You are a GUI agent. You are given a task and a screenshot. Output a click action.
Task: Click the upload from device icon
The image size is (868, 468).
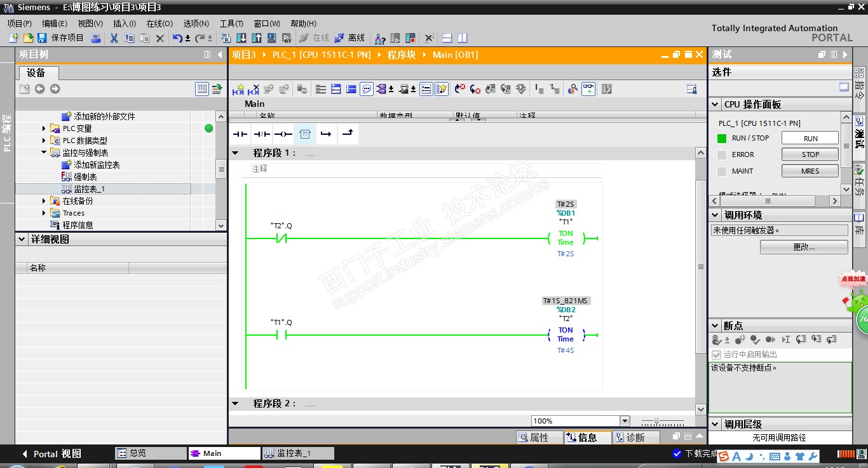point(257,38)
